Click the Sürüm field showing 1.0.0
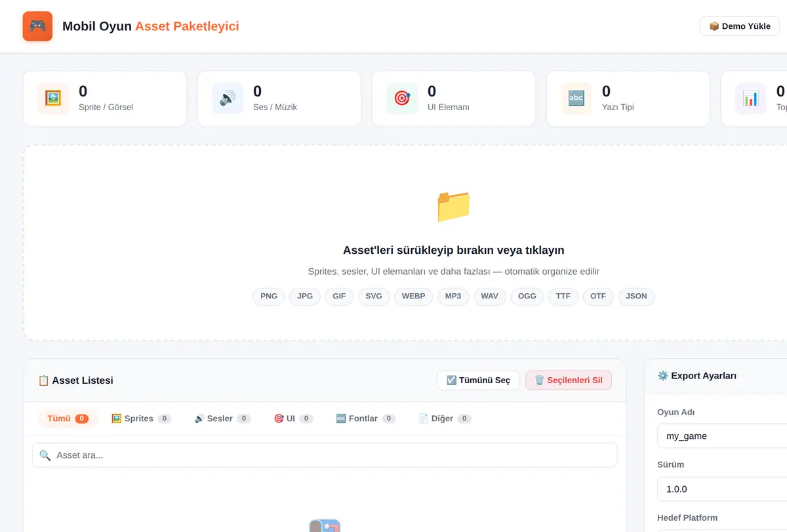The height and width of the screenshot is (532, 787). pos(721,489)
